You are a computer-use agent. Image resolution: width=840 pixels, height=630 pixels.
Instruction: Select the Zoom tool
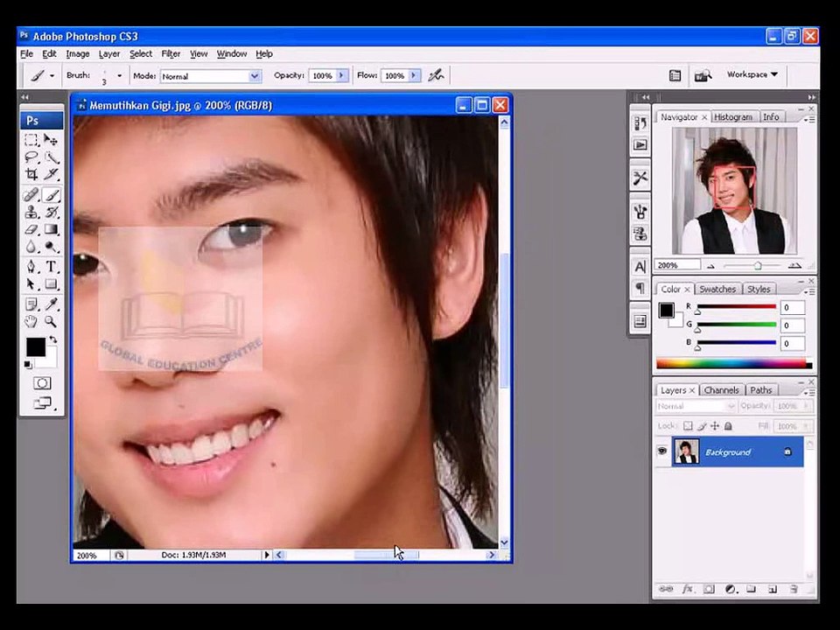pyautogui.click(x=51, y=321)
